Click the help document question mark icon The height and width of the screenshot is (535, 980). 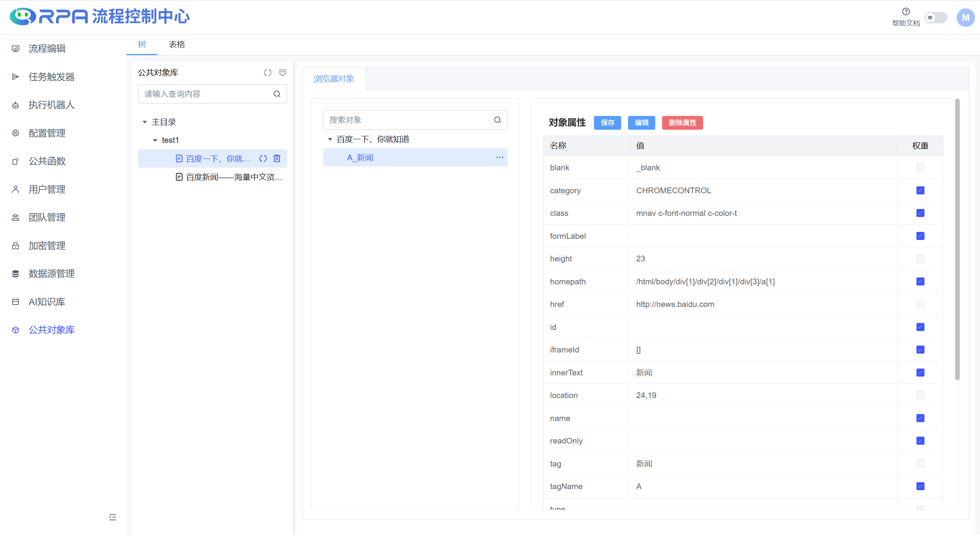(906, 11)
